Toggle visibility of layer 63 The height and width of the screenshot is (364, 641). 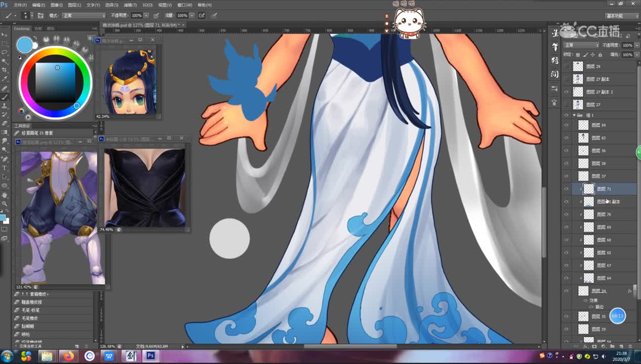(x=566, y=138)
